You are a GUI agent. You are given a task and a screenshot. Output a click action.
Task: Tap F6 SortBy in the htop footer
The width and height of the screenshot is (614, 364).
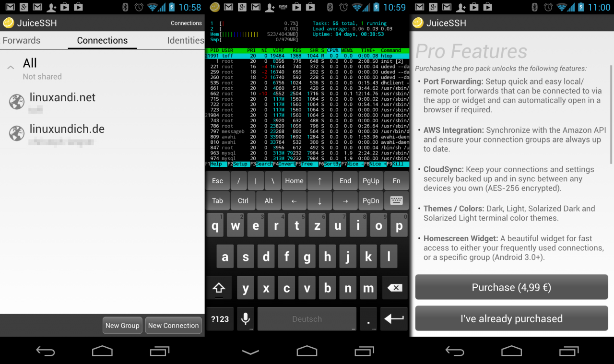(330, 164)
